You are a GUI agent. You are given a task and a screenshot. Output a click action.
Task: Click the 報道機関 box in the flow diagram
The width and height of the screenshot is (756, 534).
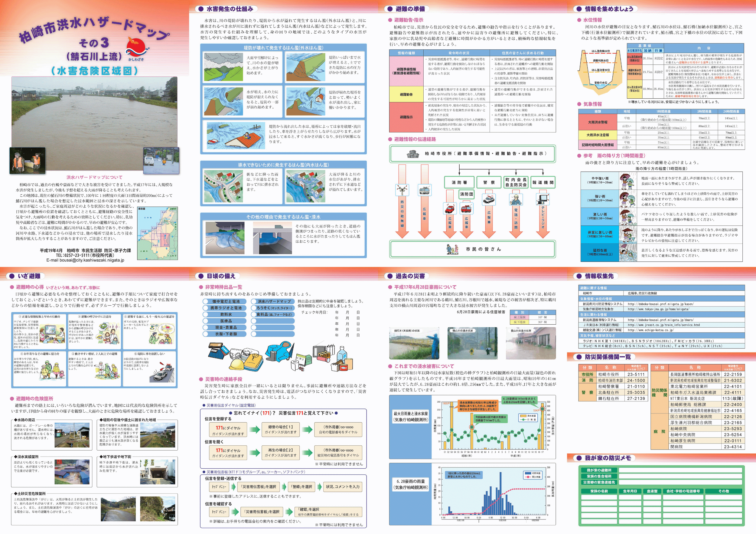coord(543,182)
